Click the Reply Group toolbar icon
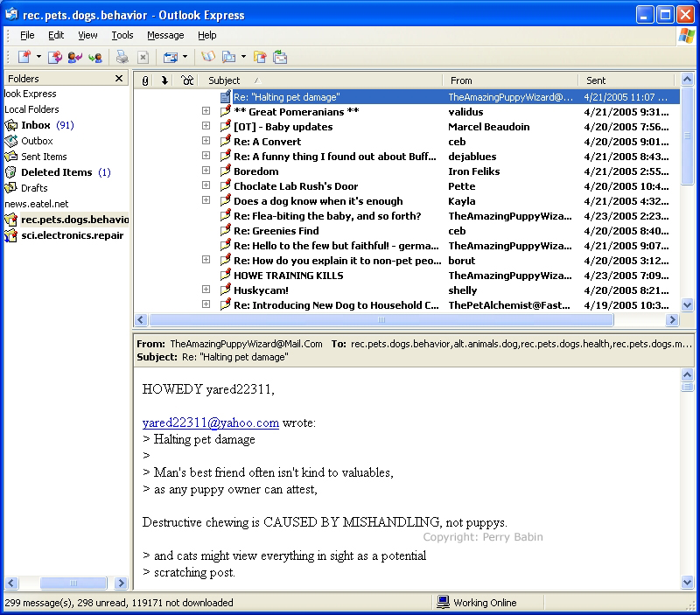The height and width of the screenshot is (615, 700). tap(55, 57)
